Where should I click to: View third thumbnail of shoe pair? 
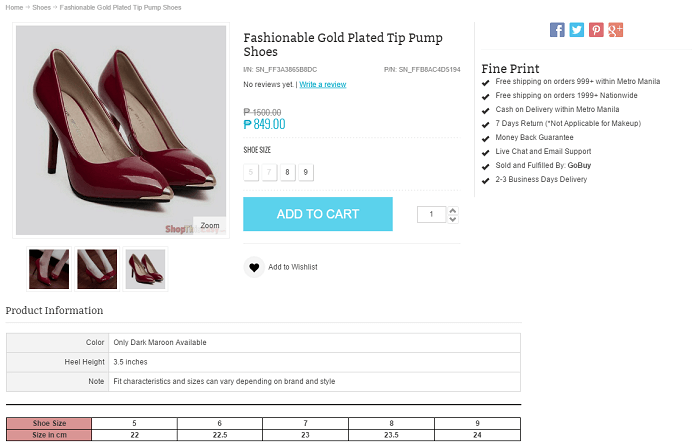point(145,269)
